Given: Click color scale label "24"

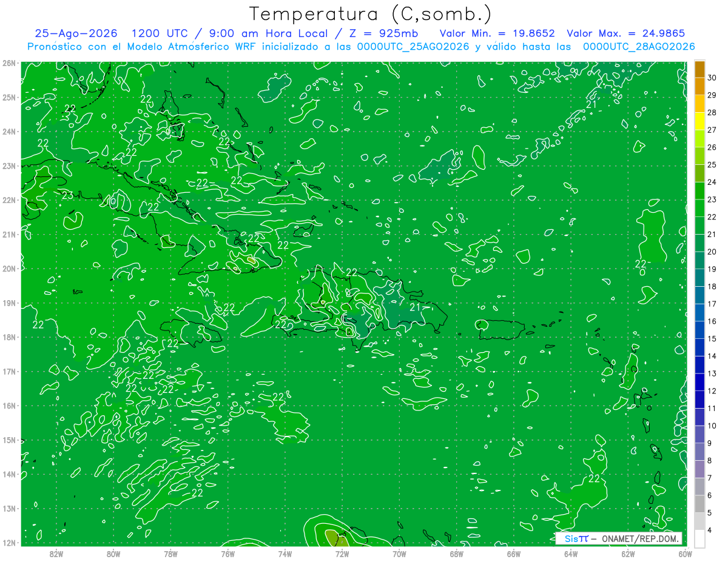Looking at the screenshot, I should pos(712,182).
